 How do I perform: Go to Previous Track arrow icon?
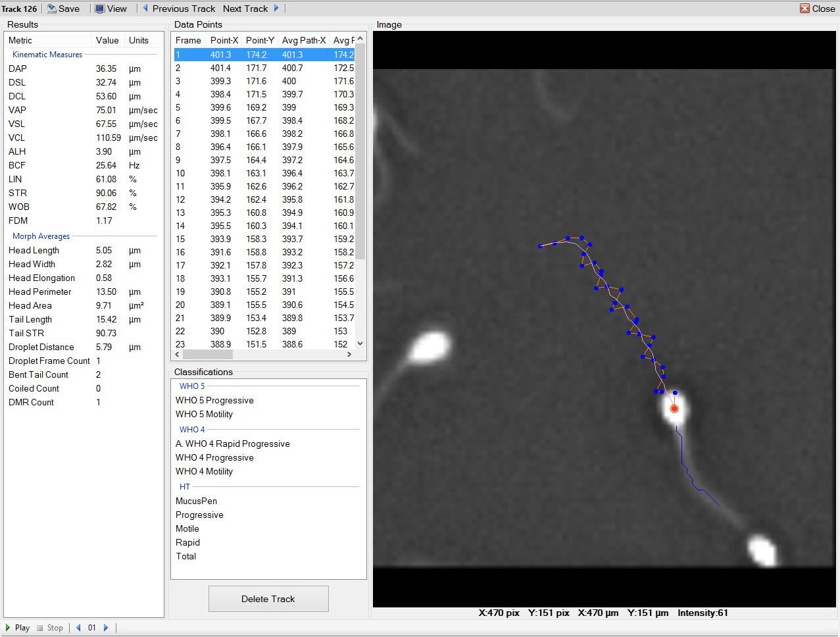[x=145, y=9]
